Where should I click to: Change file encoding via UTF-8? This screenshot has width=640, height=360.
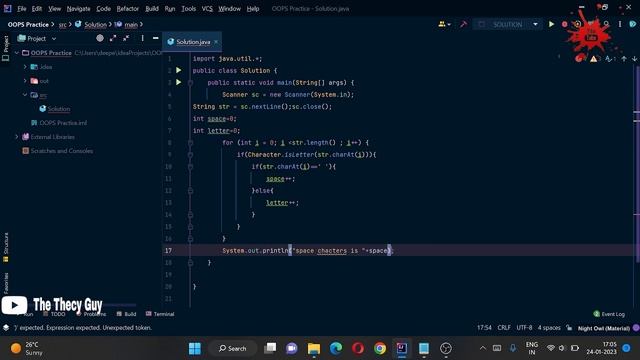(524, 328)
